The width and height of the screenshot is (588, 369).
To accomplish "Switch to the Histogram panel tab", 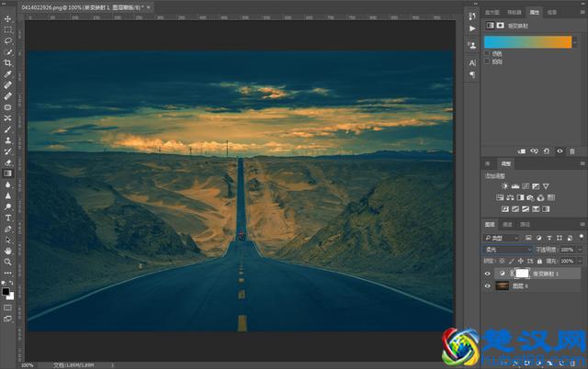I will coord(492,14).
